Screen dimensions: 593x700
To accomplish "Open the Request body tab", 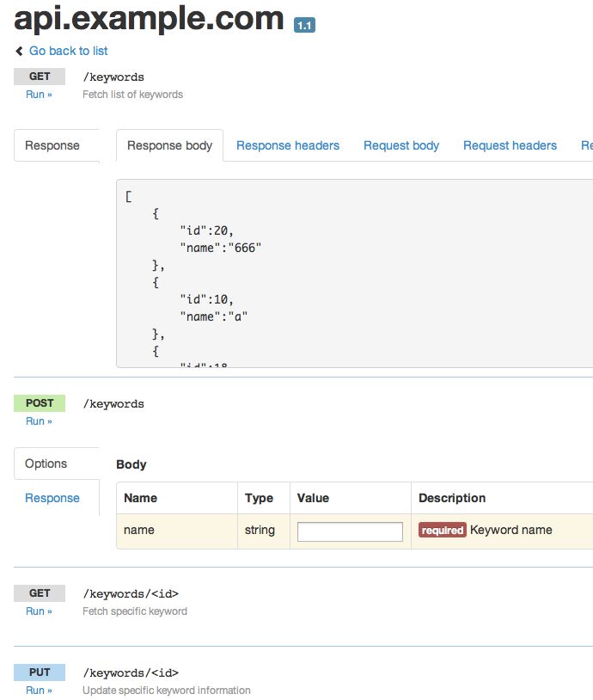I will click(401, 145).
